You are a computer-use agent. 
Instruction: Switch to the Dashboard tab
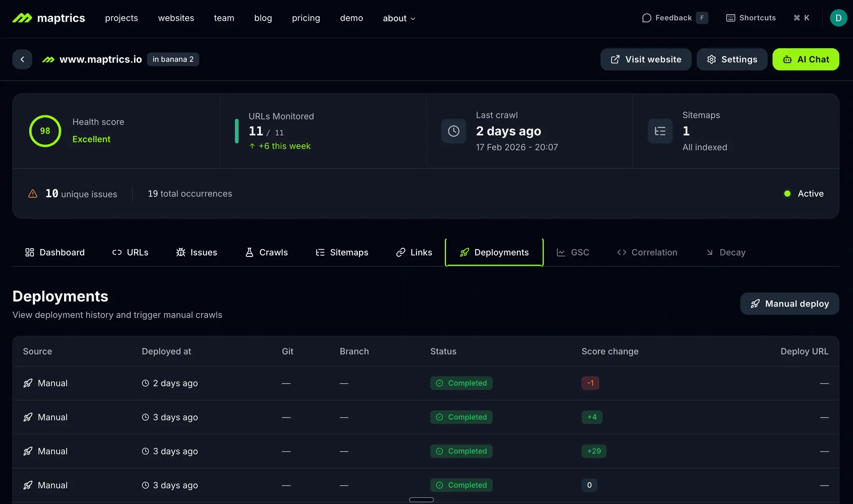[55, 252]
